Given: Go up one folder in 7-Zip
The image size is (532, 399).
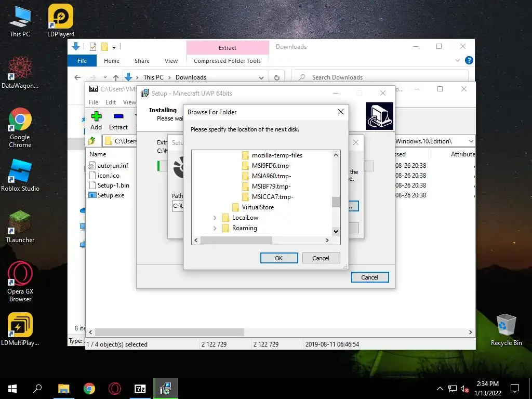Looking at the screenshot, I should click(x=92, y=141).
